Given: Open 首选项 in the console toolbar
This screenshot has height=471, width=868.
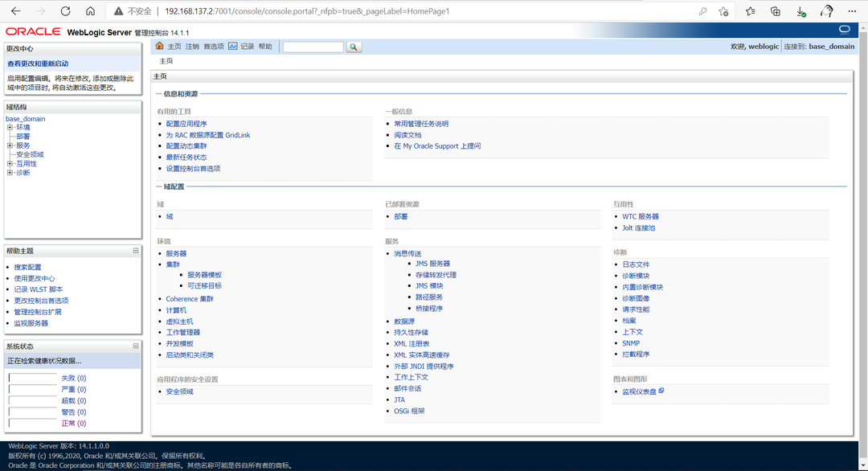Looking at the screenshot, I should [x=214, y=47].
